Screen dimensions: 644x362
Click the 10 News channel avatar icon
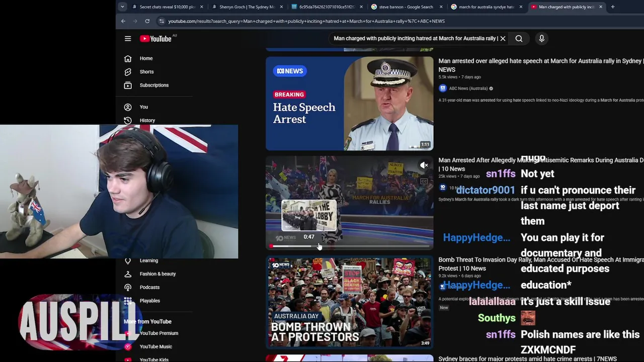443,188
